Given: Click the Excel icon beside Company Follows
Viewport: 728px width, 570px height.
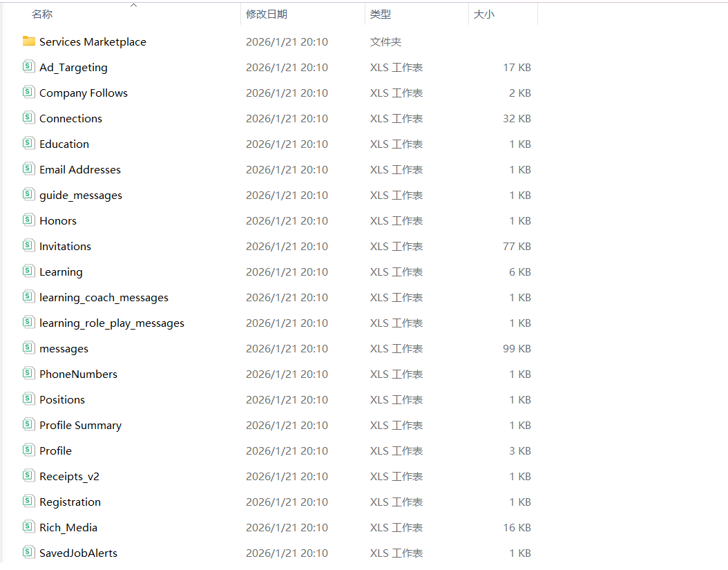Looking at the screenshot, I should pos(28,92).
